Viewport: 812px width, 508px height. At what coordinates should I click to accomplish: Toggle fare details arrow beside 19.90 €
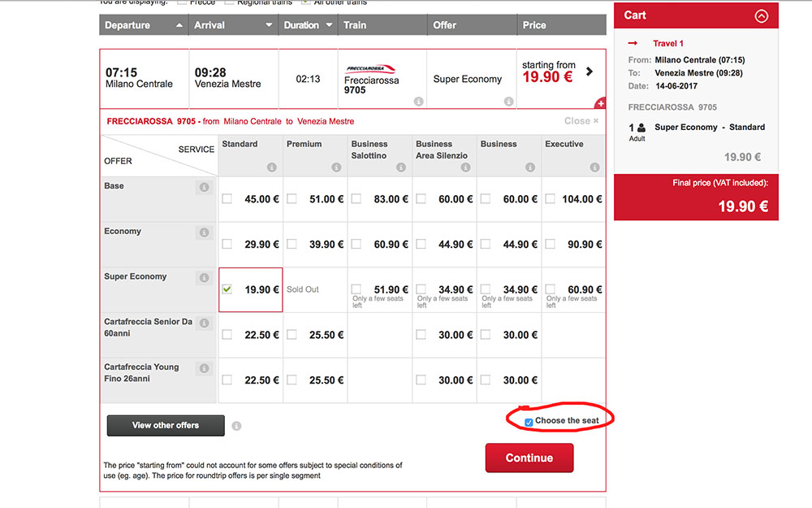590,72
